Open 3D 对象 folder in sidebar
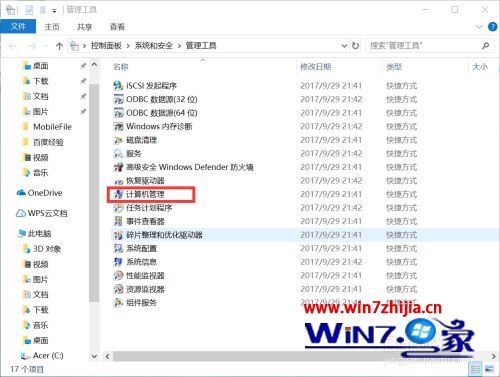 pos(42,249)
